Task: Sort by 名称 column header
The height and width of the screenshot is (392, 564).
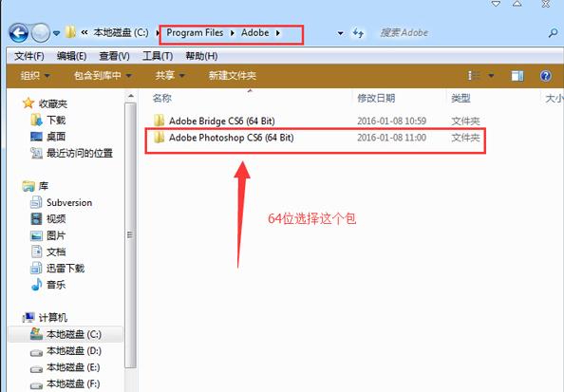Action: (161, 98)
